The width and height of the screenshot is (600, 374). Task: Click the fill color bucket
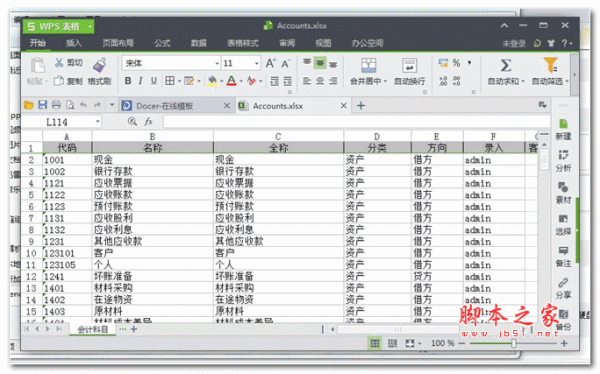[x=212, y=81]
